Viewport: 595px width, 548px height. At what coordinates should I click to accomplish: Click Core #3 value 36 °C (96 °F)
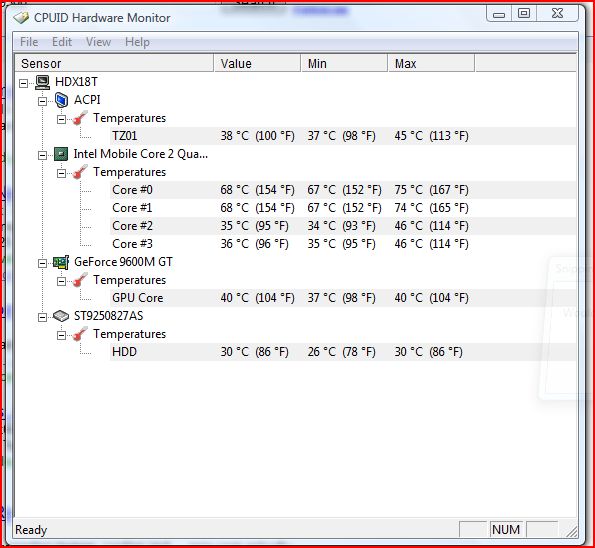coord(254,244)
